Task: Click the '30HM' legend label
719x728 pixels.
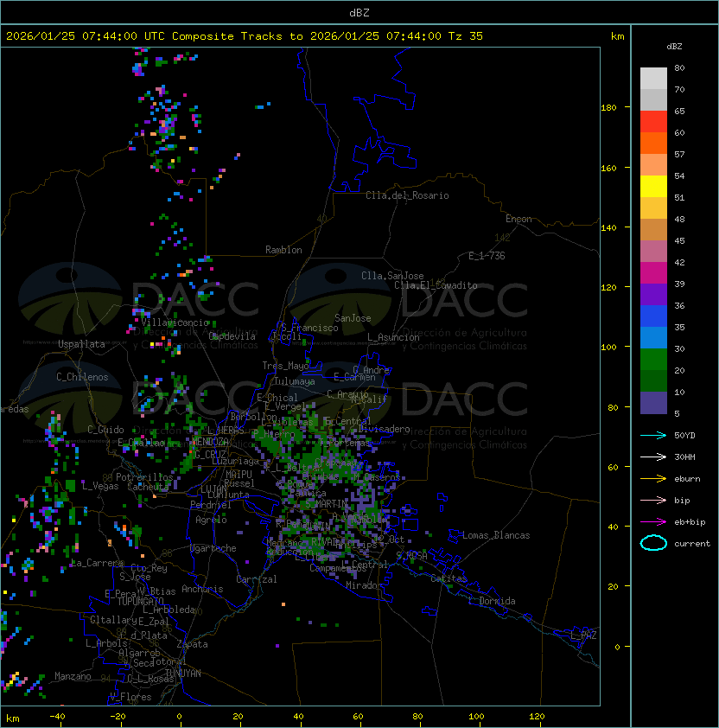Action: (684, 457)
